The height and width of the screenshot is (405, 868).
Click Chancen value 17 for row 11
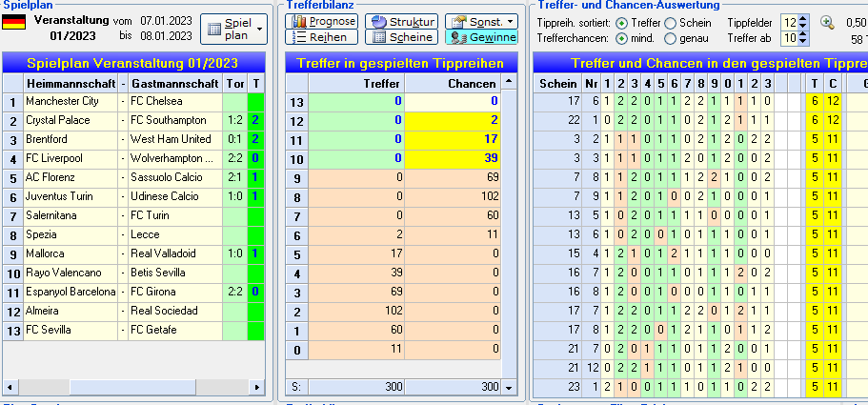(453, 139)
